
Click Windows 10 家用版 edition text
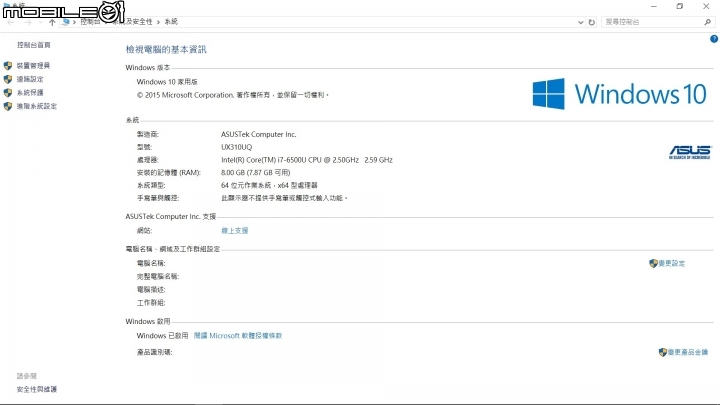[x=167, y=82]
